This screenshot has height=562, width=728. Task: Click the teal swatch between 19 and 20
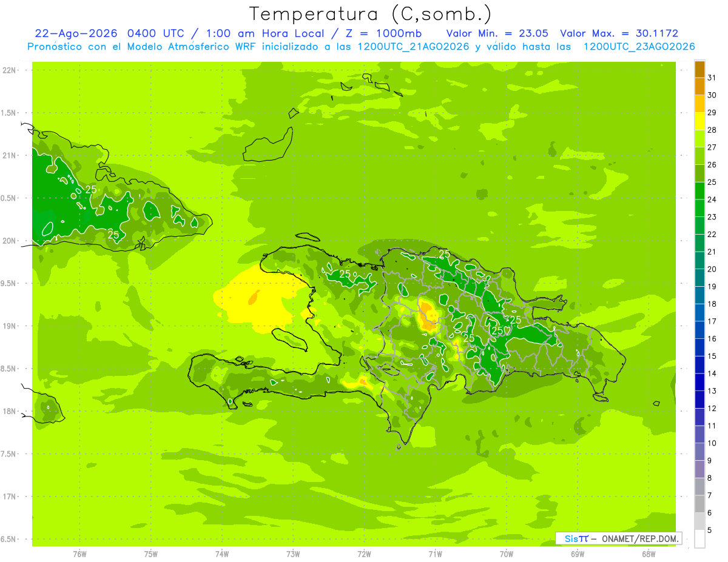pyautogui.click(x=699, y=278)
